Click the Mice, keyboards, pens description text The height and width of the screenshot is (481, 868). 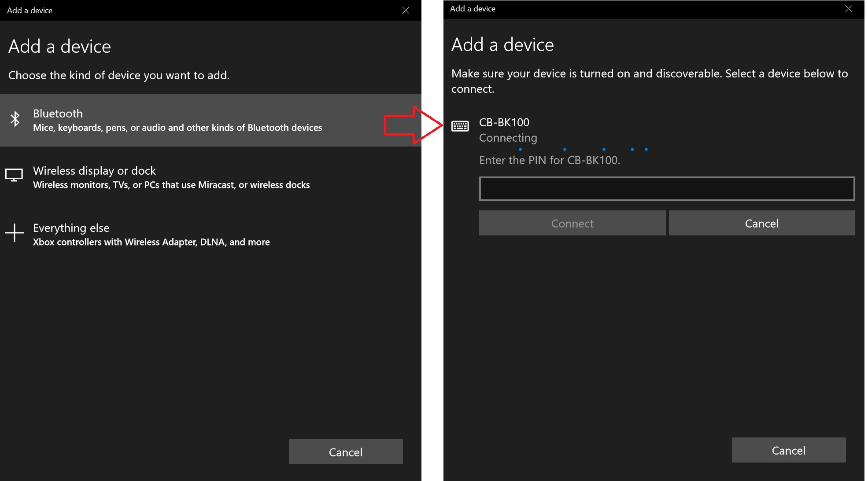(x=177, y=128)
